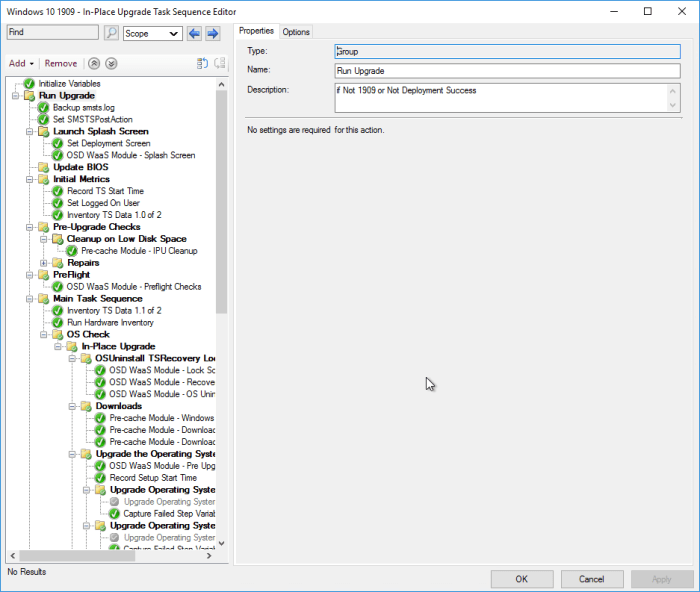Switch to the Properties tab

257,31
